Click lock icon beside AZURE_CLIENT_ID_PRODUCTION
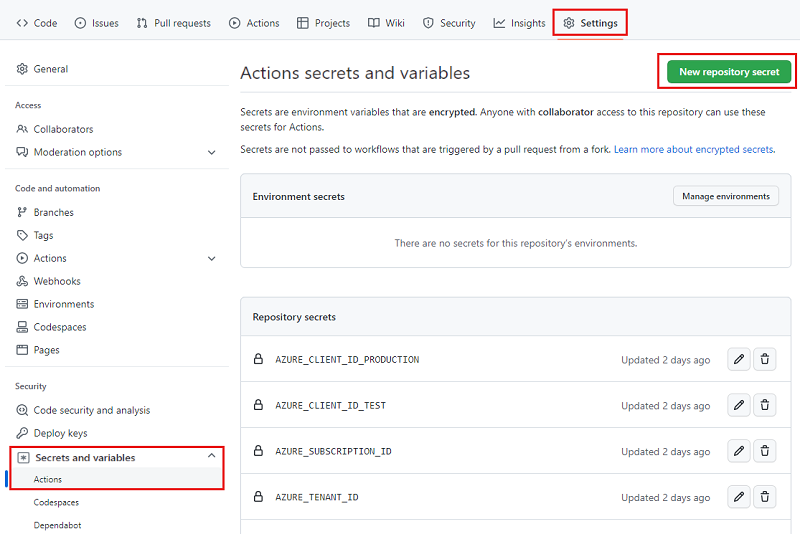 (x=259, y=359)
